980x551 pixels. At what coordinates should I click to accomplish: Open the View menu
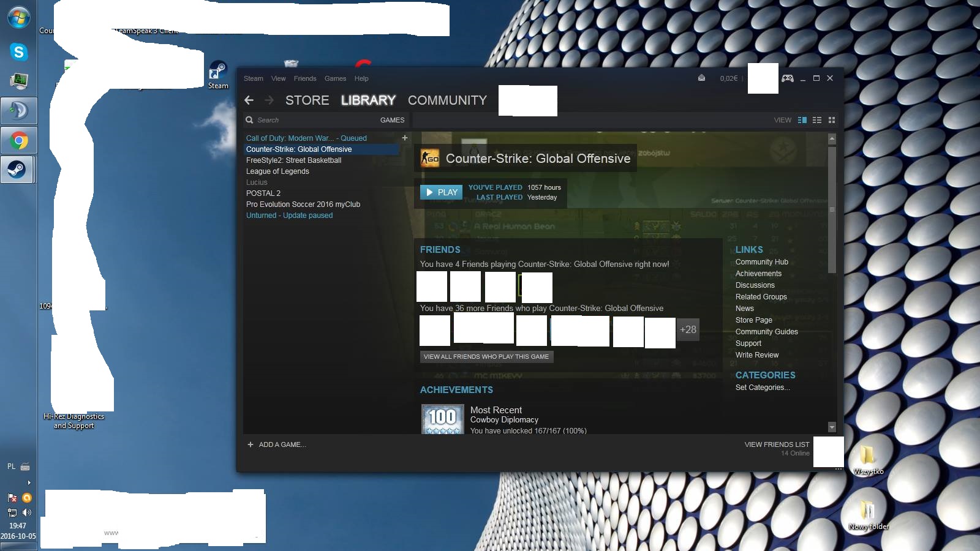point(279,78)
